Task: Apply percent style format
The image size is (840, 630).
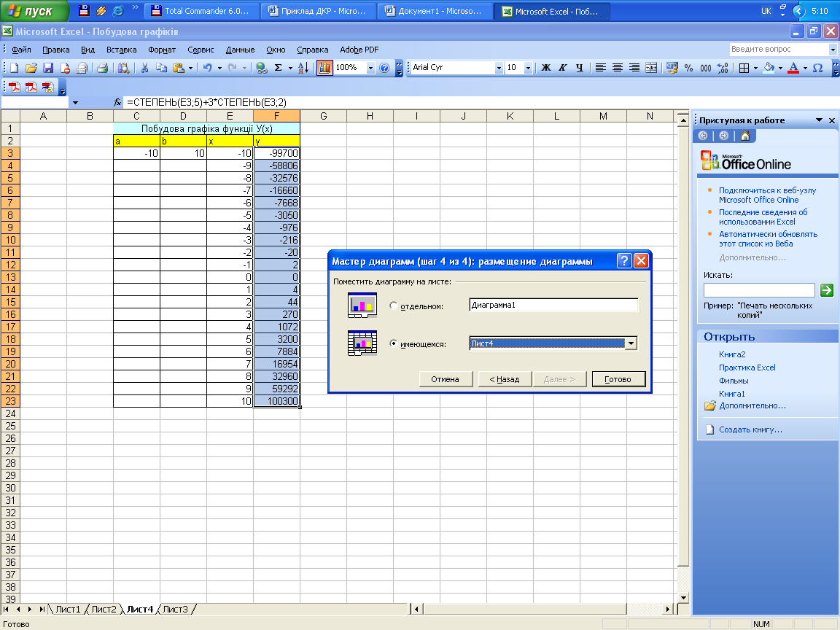Action: coord(688,68)
